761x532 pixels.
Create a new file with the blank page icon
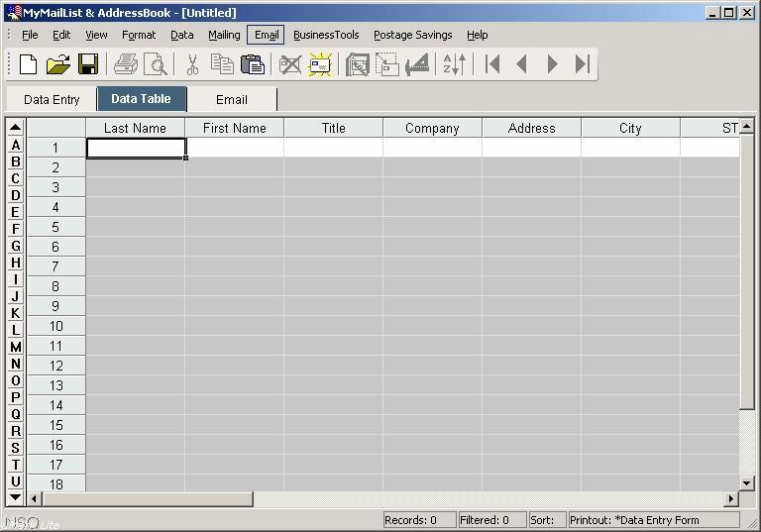[28, 64]
